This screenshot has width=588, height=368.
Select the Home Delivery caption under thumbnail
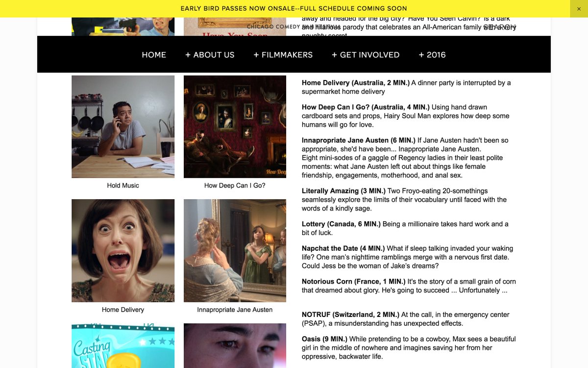click(x=123, y=310)
